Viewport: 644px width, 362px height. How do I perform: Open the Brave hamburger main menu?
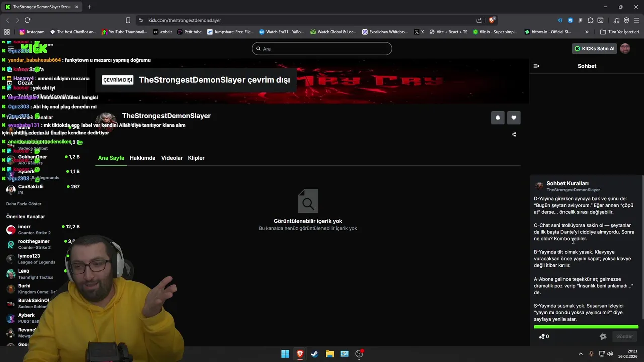tap(636, 20)
